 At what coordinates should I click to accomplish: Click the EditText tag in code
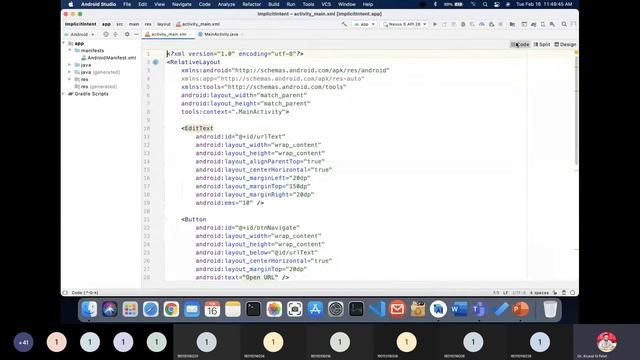point(199,128)
